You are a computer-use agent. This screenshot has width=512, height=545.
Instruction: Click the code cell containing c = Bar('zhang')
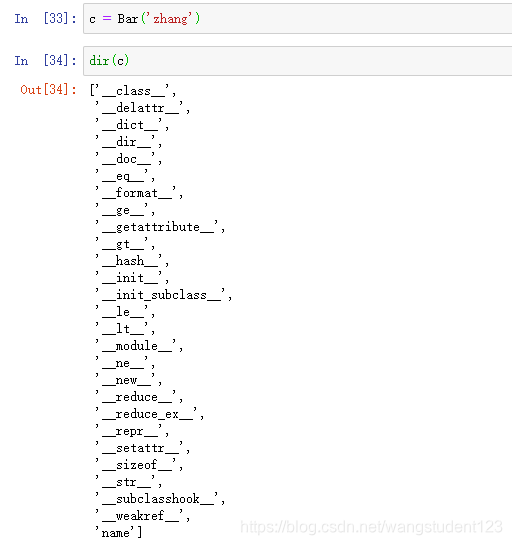point(298,18)
